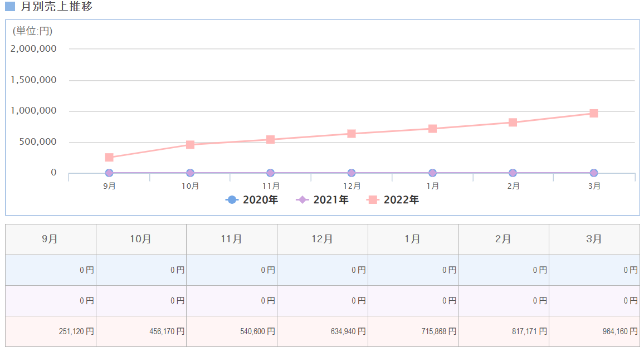The image size is (644, 352).
Task: Select the 2022年 data point for 12月
Action: pyautogui.click(x=352, y=134)
